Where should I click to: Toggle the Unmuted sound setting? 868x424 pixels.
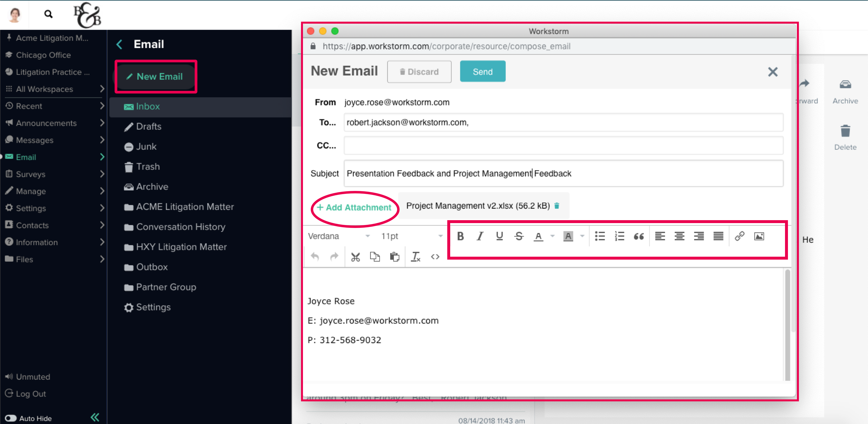28,377
